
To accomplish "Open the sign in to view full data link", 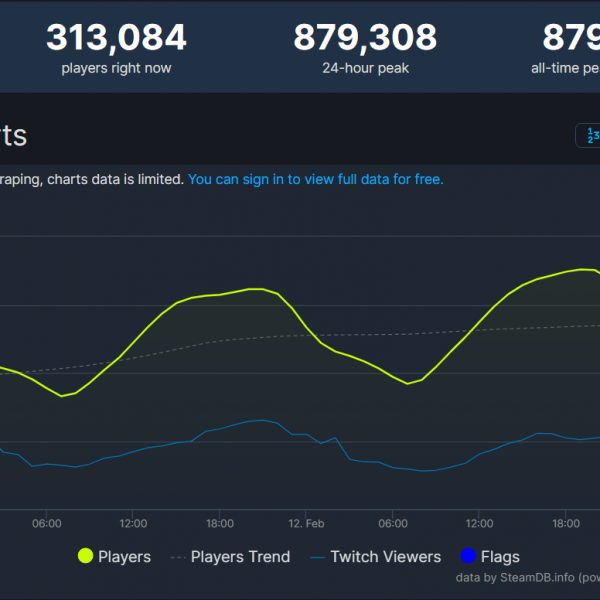I will click(316, 179).
